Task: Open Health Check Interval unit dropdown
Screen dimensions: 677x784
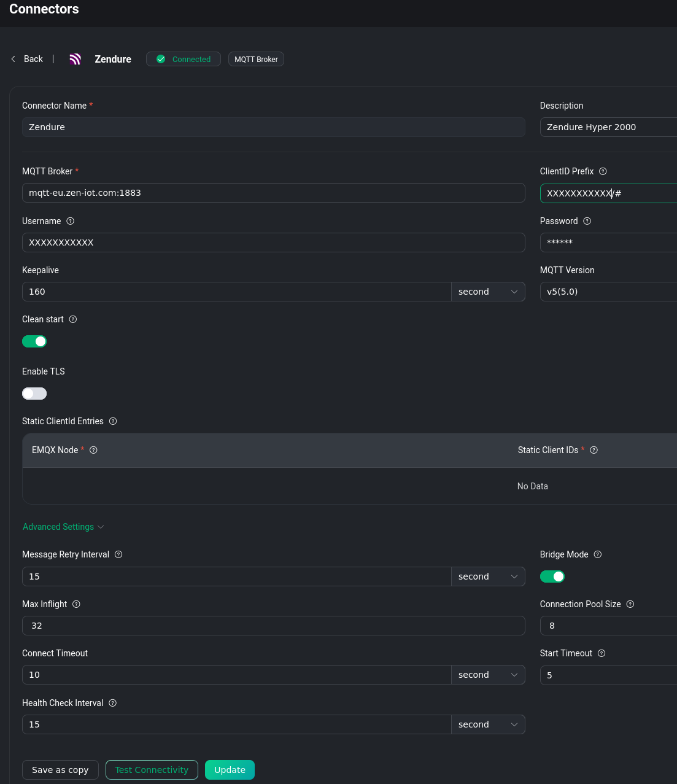Action: tap(488, 724)
